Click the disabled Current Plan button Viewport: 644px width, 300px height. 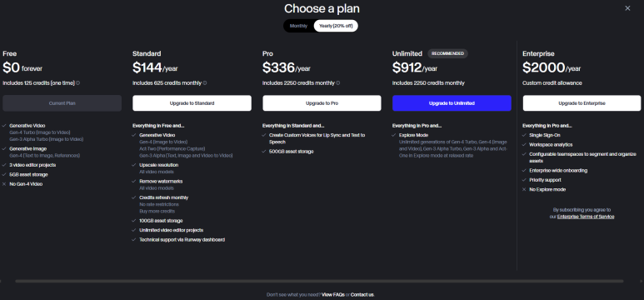tap(62, 103)
